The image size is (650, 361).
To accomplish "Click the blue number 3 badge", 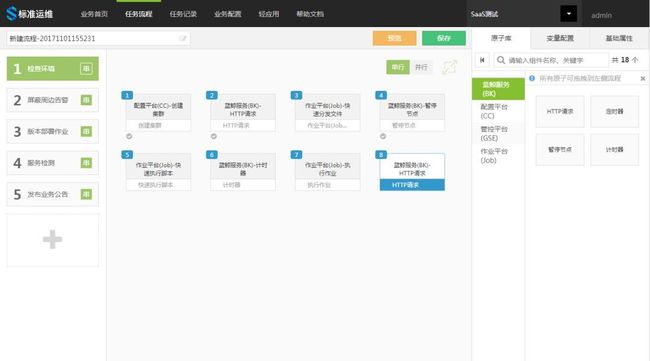I will click(296, 95).
